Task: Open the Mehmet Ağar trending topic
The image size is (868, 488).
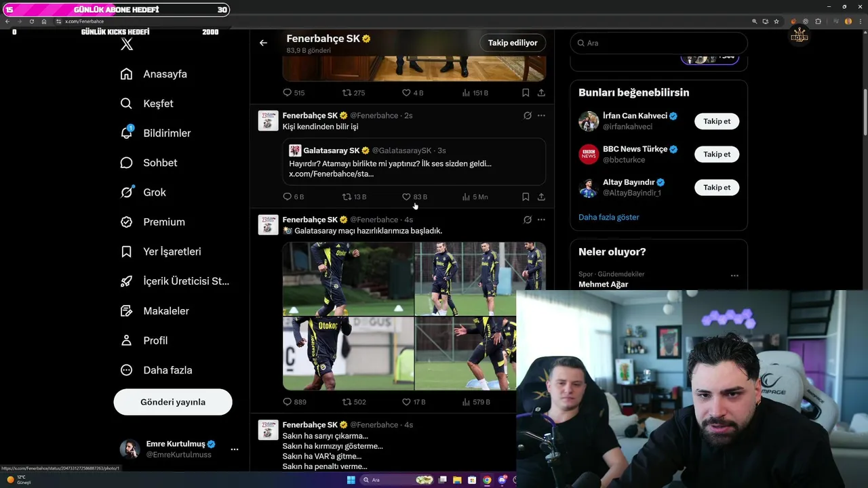Action: (603, 285)
